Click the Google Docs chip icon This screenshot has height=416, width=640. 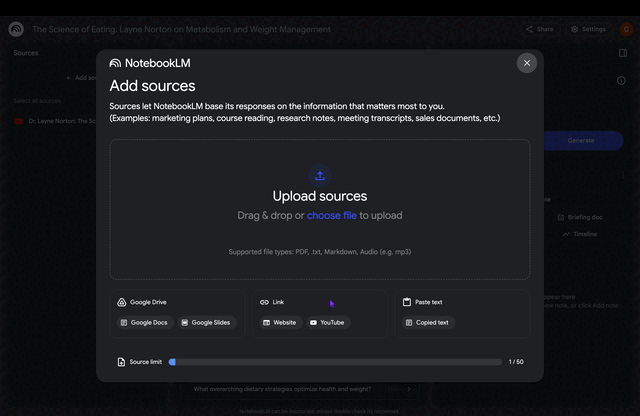(124, 323)
